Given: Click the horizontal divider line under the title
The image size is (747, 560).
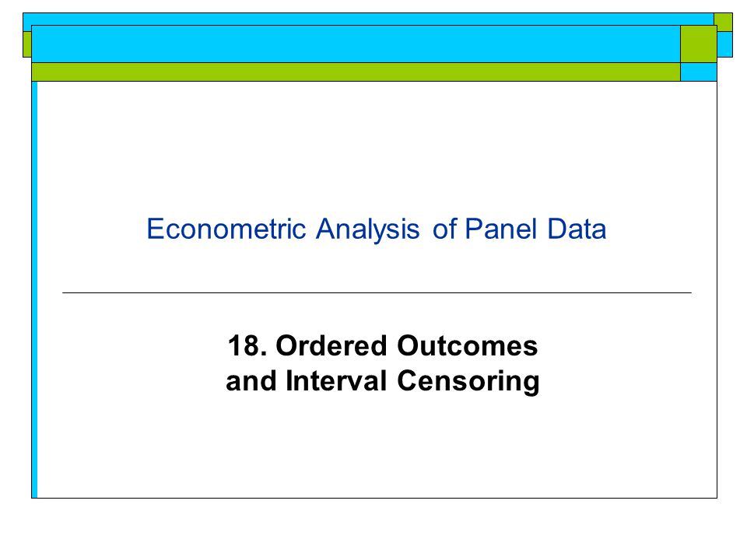Looking at the screenshot, I should point(377,293).
